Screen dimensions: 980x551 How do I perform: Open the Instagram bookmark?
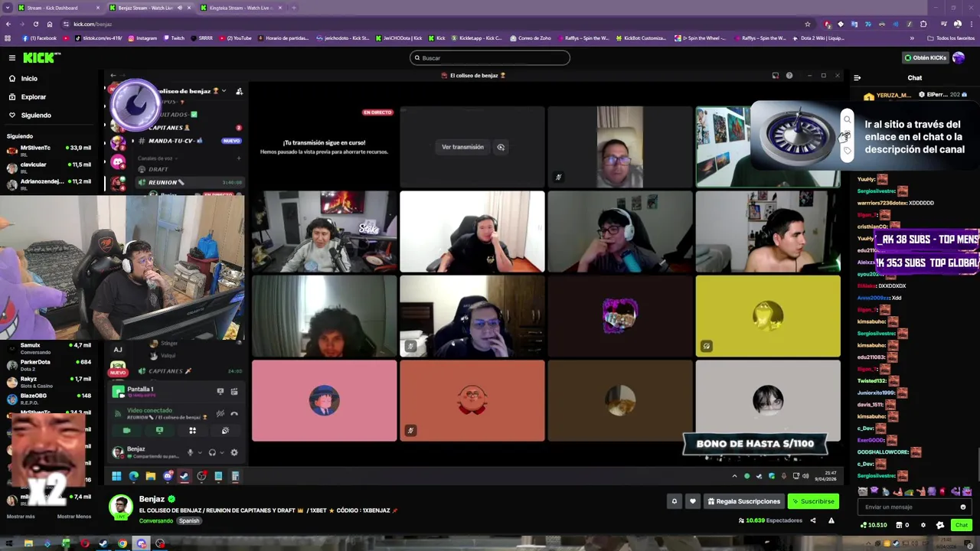pos(142,37)
